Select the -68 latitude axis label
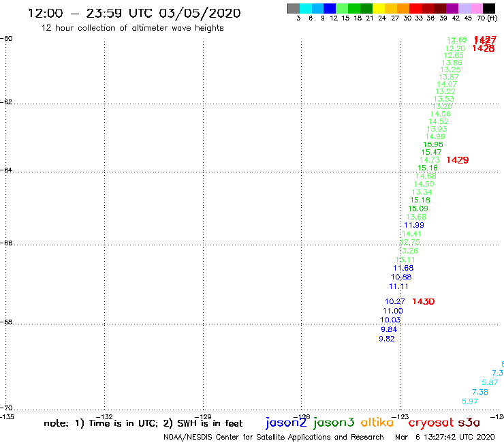This screenshot has height=443, width=504. pyautogui.click(x=6, y=322)
